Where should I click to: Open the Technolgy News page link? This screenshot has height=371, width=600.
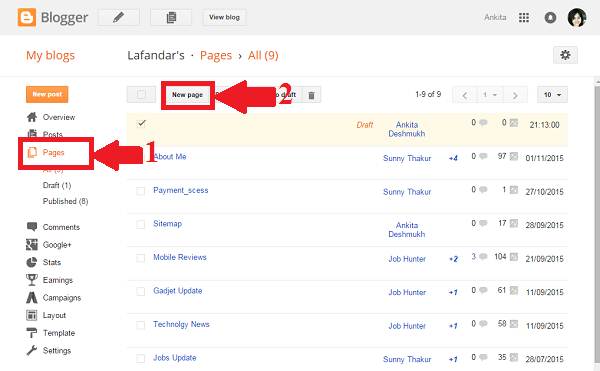click(181, 324)
